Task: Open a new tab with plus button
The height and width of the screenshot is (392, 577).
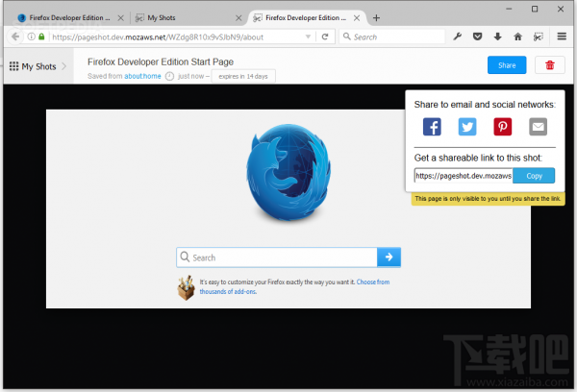Action: tap(376, 17)
